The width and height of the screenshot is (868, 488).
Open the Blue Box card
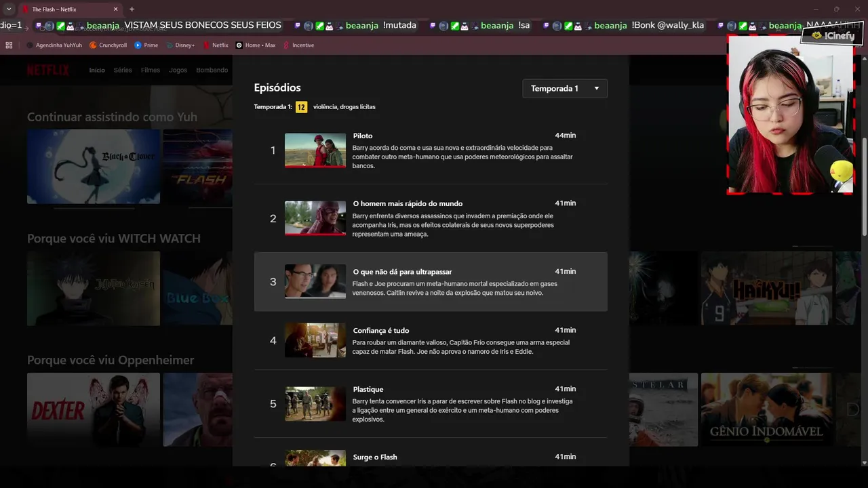coord(197,288)
